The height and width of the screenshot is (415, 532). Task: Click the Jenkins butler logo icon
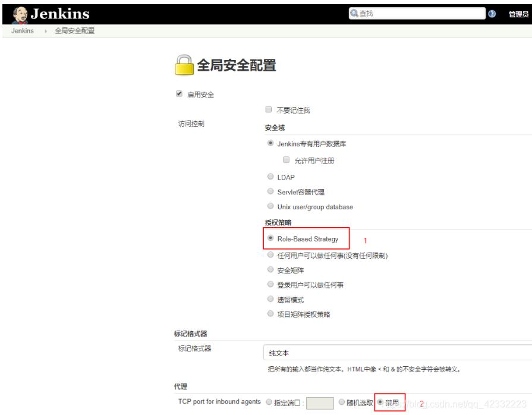(20, 15)
